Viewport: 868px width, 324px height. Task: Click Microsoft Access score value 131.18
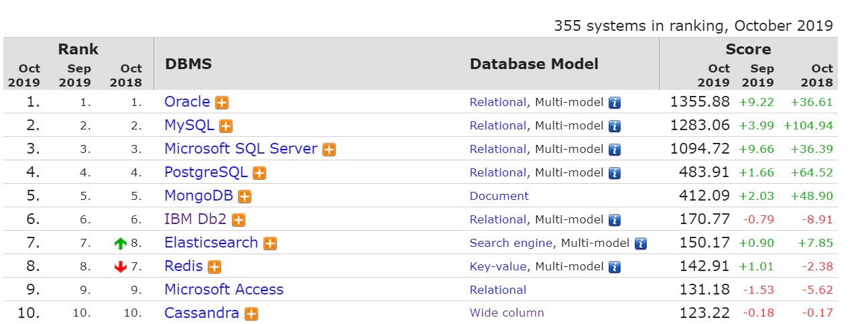point(706,290)
